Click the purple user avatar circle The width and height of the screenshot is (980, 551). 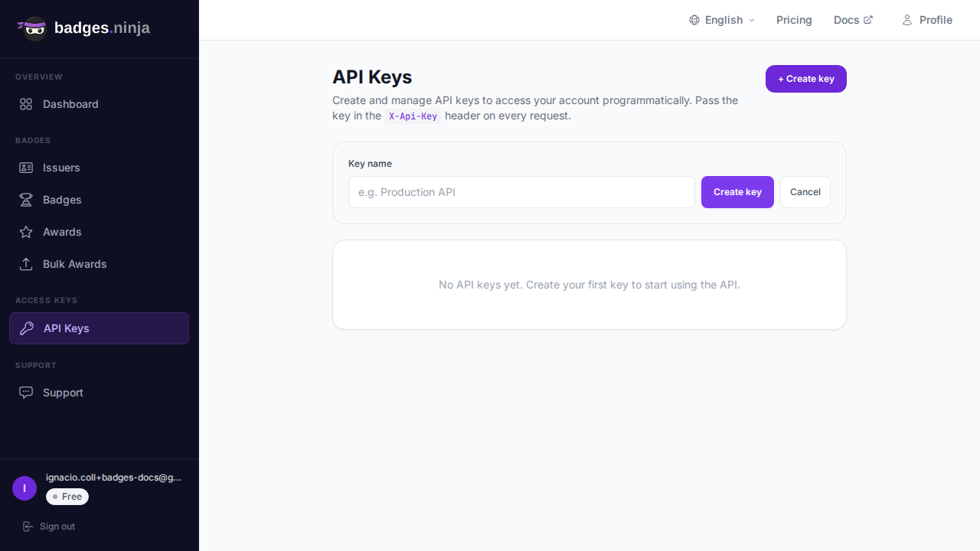[x=24, y=488]
